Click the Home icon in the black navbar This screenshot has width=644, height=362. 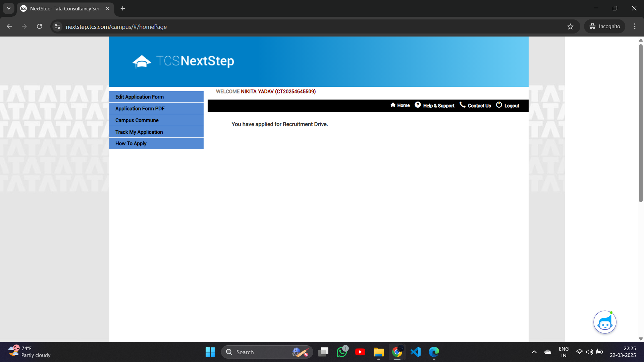coord(393,105)
